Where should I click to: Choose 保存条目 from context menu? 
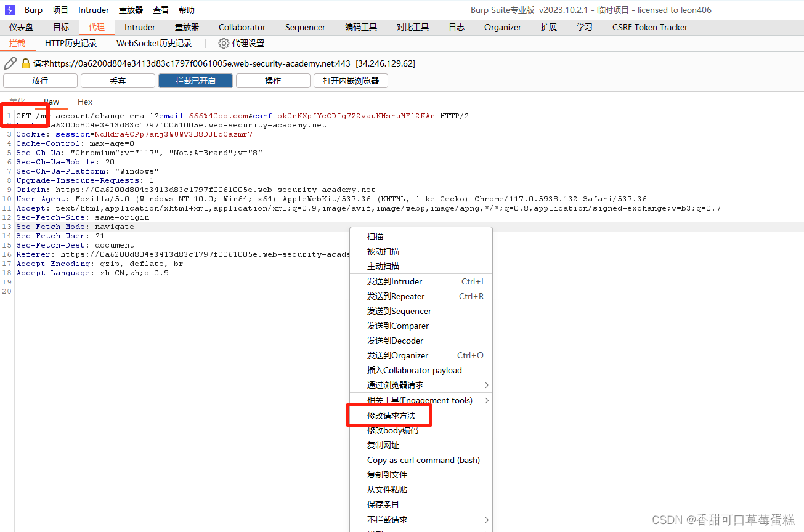[421, 504]
